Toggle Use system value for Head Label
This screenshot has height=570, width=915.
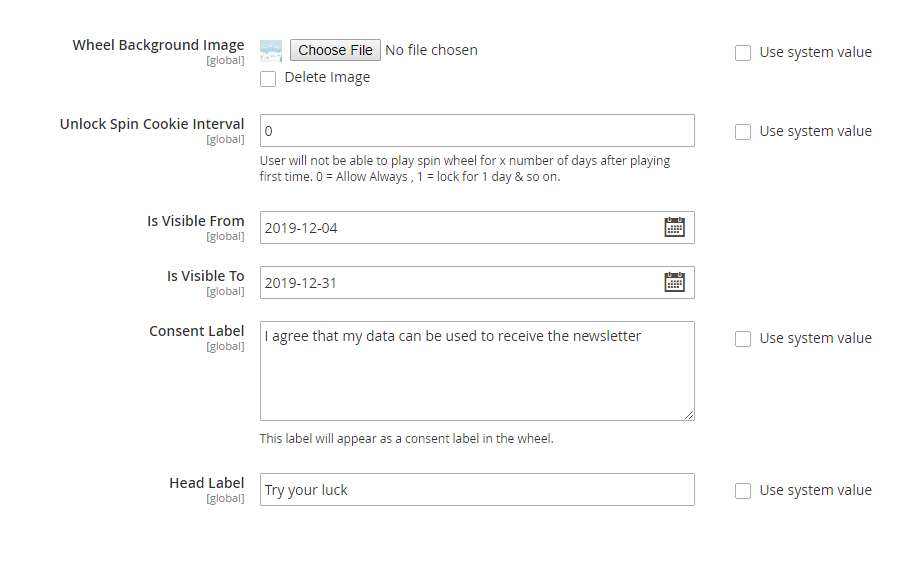743,491
